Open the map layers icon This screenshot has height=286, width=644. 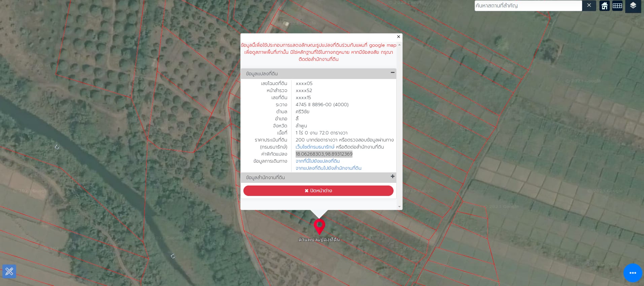633,6
